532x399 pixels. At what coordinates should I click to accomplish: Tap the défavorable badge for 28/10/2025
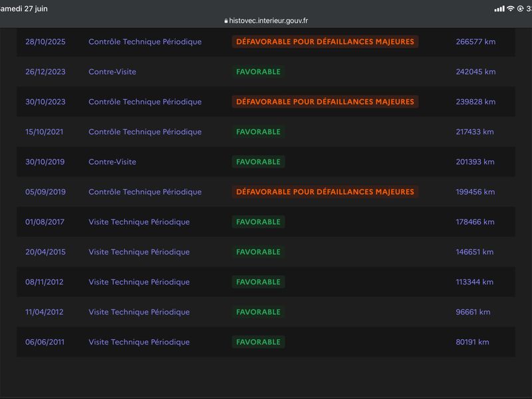[325, 42]
